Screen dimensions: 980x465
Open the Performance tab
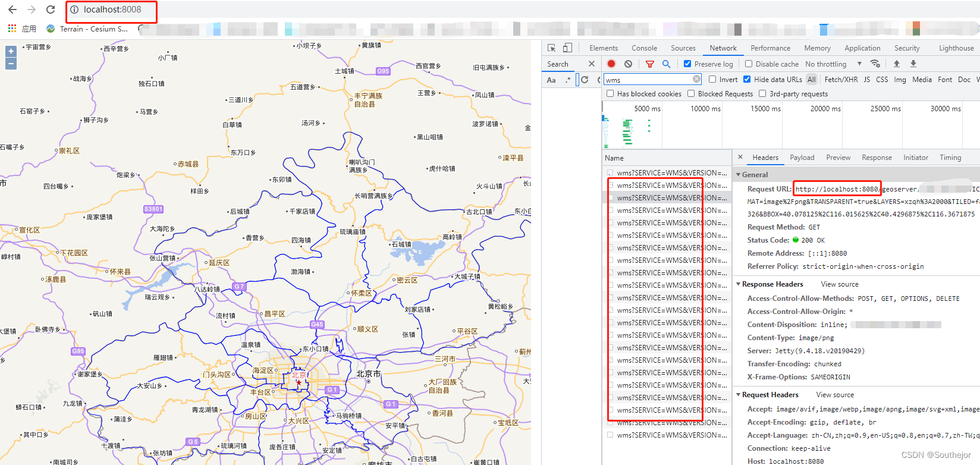[x=770, y=48]
